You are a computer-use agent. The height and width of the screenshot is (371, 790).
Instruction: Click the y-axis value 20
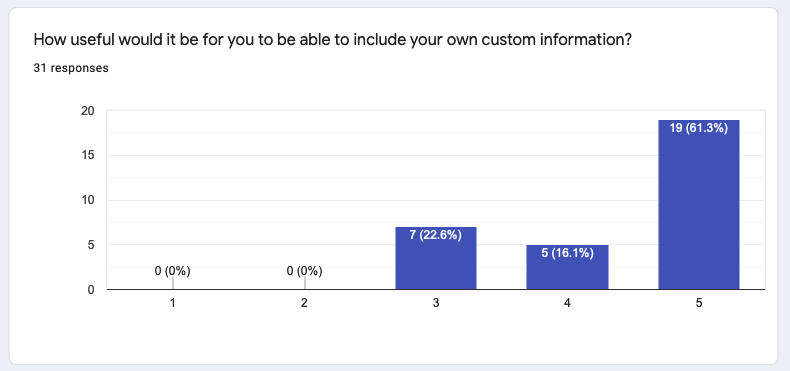tap(88, 111)
